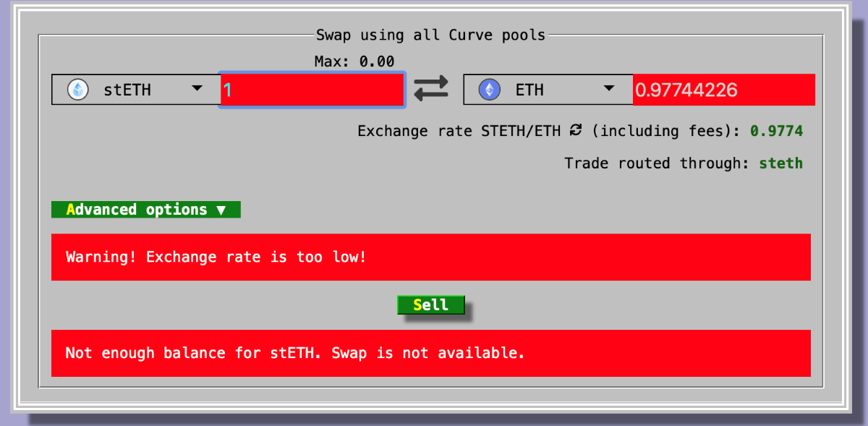868x426 pixels.
Task: Click the Sell button
Action: click(431, 305)
